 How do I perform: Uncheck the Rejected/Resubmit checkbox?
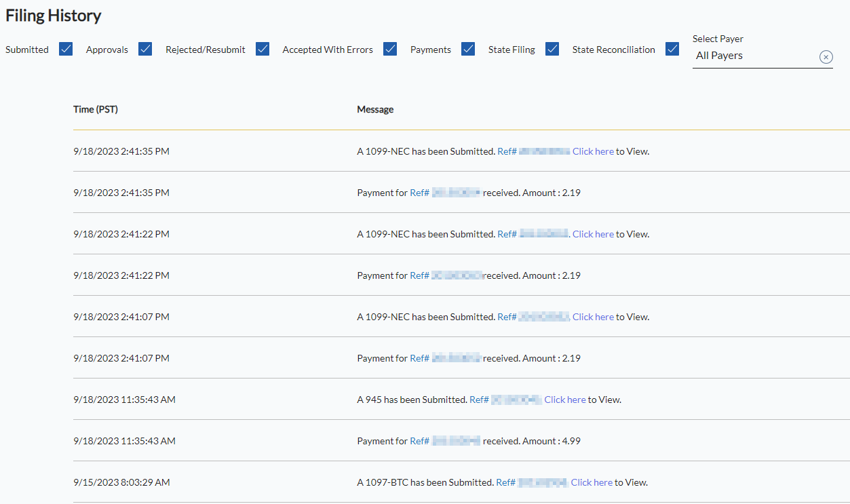click(x=262, y=49)
